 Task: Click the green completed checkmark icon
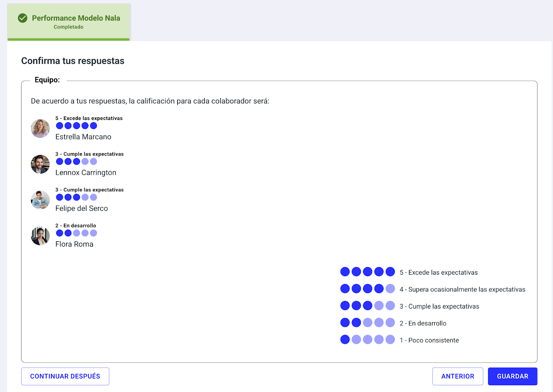click(22, 18)
